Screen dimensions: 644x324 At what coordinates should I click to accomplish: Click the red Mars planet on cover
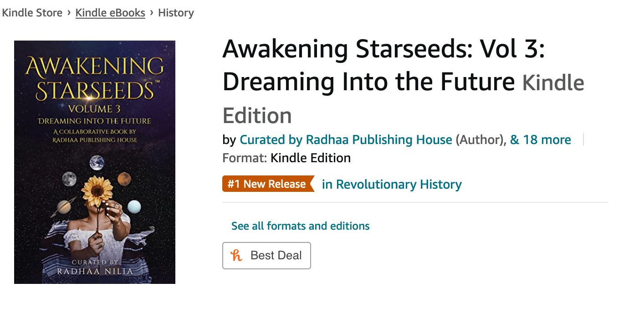pos(124,179)
